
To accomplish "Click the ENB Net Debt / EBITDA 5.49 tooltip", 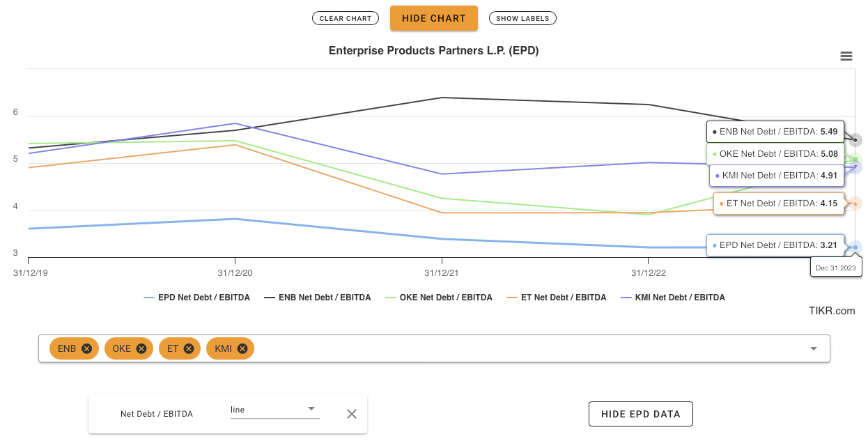I will coord(775,131).
